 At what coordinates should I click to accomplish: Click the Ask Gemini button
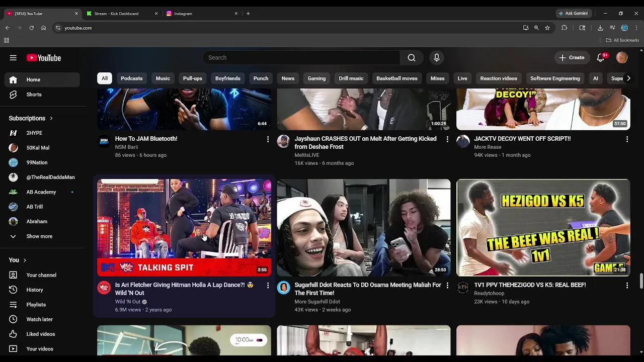pos(573,14)
